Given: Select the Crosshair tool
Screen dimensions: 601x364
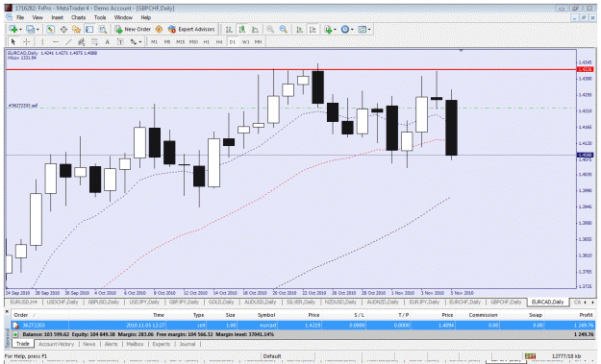Looking at the screenshot, I should point(27,41).
